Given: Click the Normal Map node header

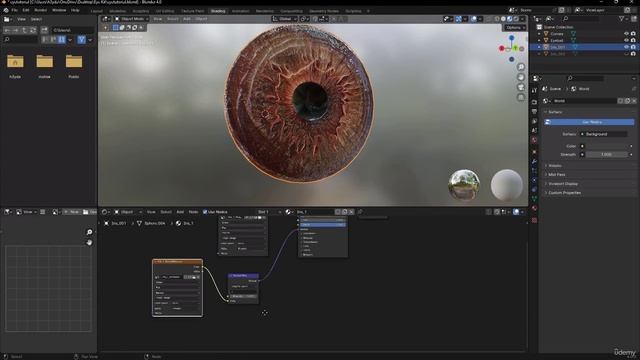Looking at the screenshot, I should coord(243,276).
